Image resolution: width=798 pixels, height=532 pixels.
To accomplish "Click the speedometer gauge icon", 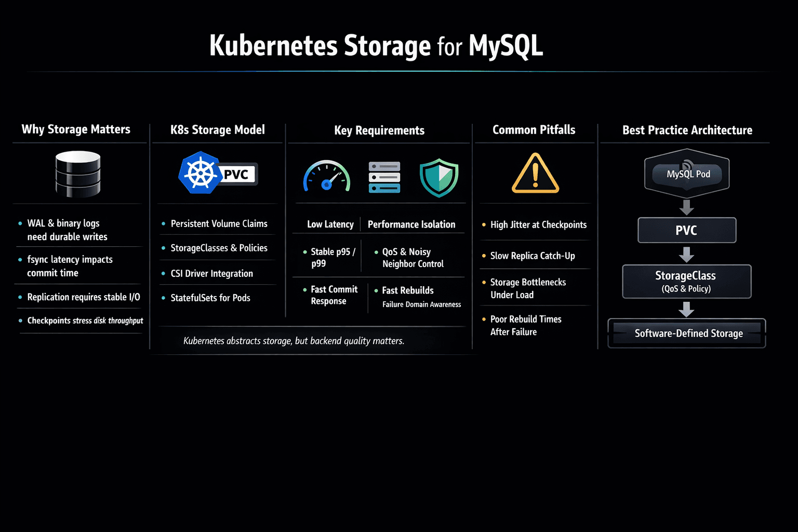I will [x=327, y=177].
